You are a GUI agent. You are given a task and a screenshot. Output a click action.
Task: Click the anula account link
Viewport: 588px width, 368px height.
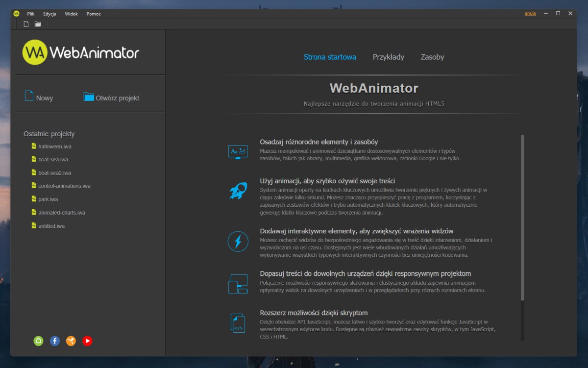(530, 14)
